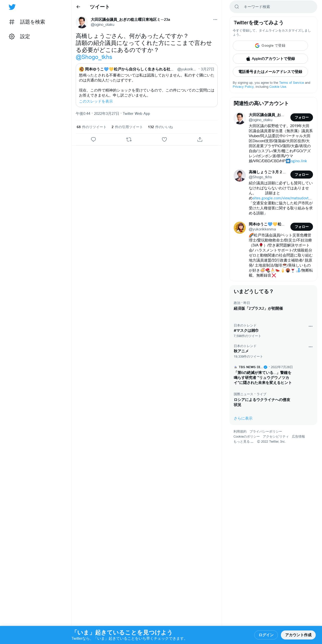Click このスレッドを表示 link

point(96,101)
